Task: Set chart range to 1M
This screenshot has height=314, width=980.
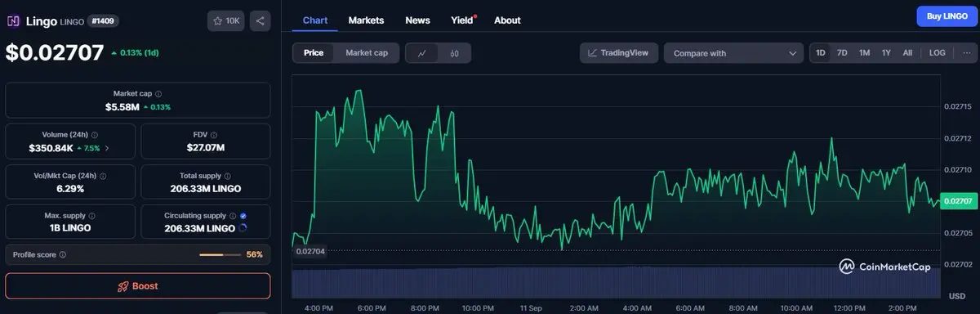Action: click(864, 53)
